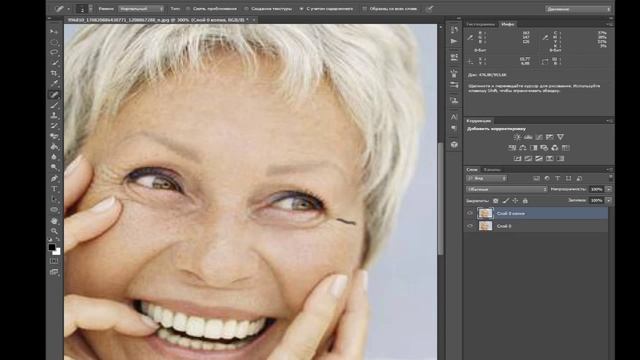Select the Brush tool
Screen dimensions: 640x360
tap(54, 105)
